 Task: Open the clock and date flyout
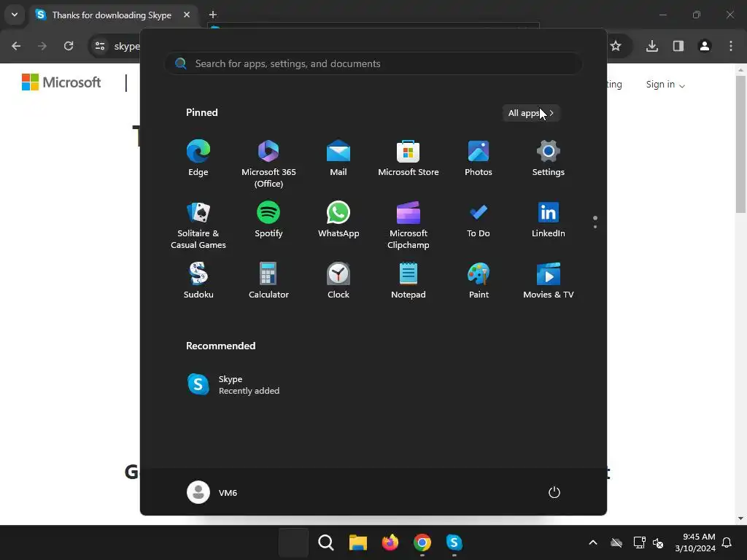point(695,542)
